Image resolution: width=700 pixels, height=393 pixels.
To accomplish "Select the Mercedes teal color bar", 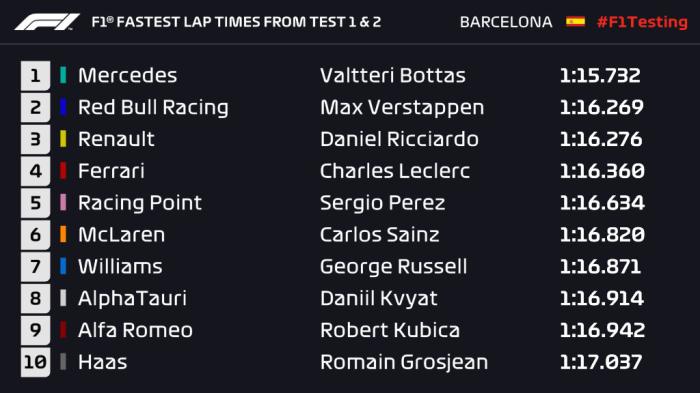I will 63,75.
